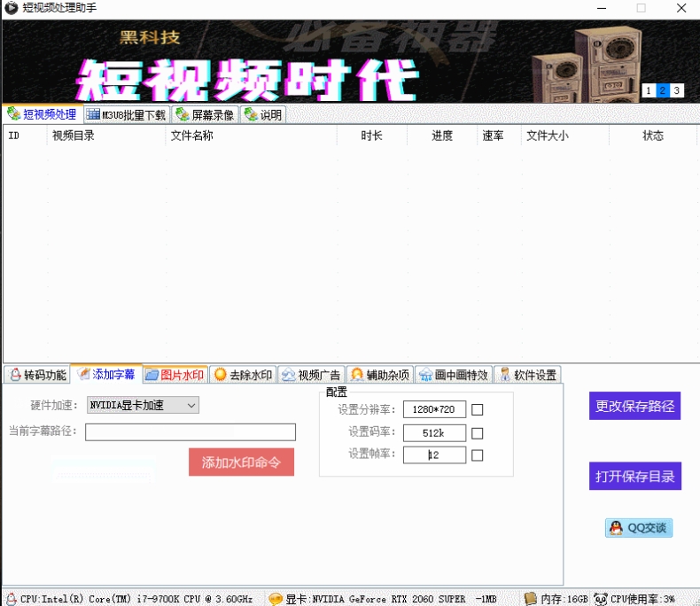Select 添加字幕 tab
Screen dimensions: 700x606
pos(106,374)
